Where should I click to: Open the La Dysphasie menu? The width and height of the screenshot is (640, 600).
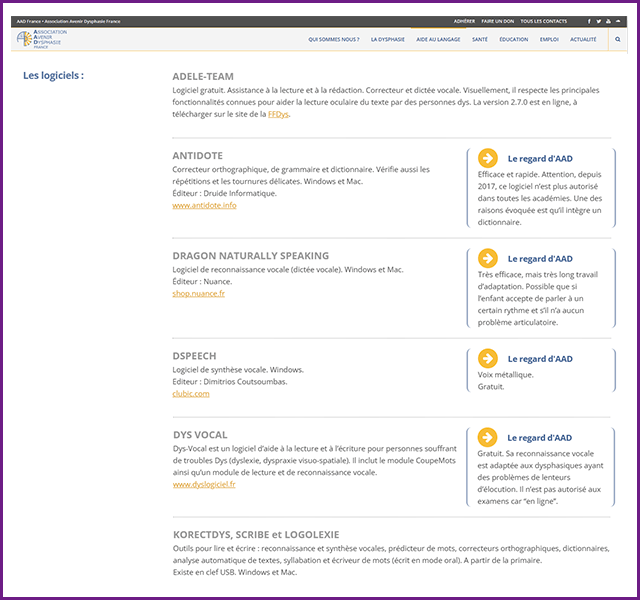[388, 40]
